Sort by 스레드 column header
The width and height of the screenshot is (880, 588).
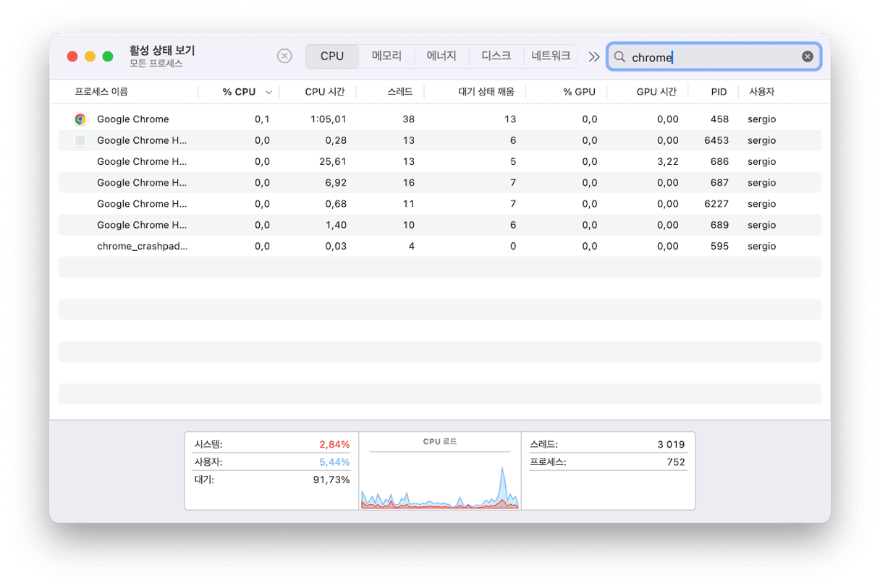tap(400, 92)
